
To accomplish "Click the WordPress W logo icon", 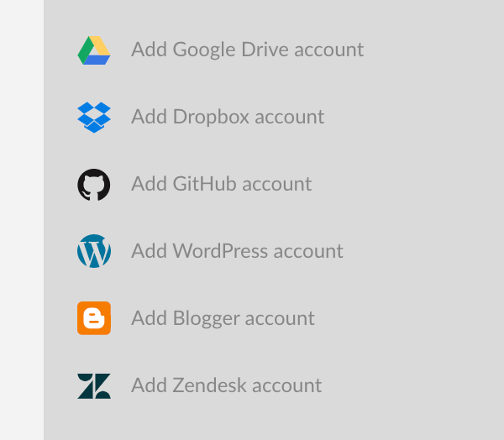I will pos(94,251).
